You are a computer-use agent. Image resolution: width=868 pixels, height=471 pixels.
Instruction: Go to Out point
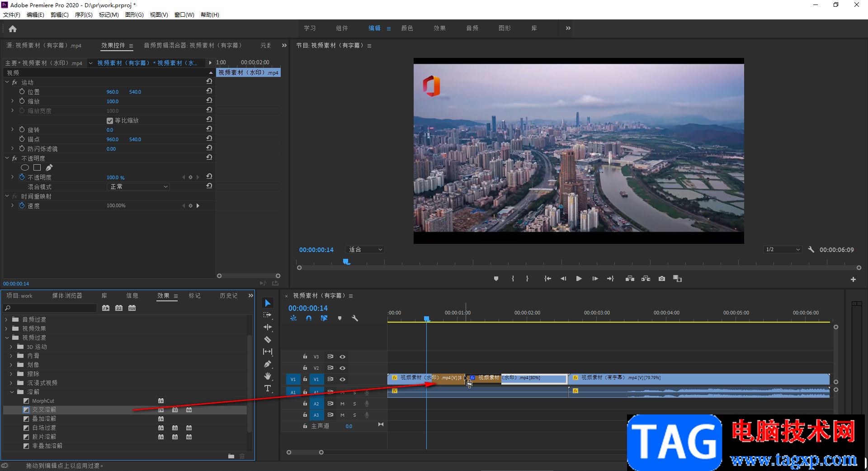pyautogui.click(x=610, y=279)
